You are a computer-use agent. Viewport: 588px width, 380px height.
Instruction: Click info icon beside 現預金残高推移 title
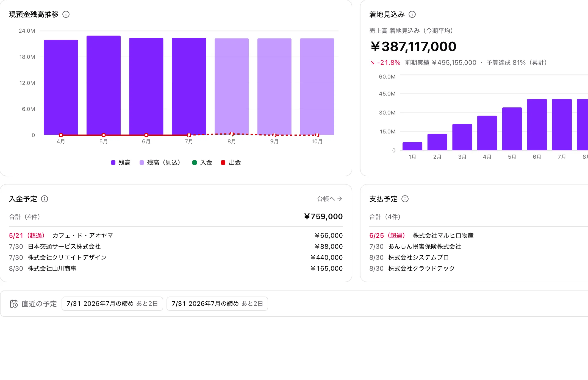click(x=66, y=14)
